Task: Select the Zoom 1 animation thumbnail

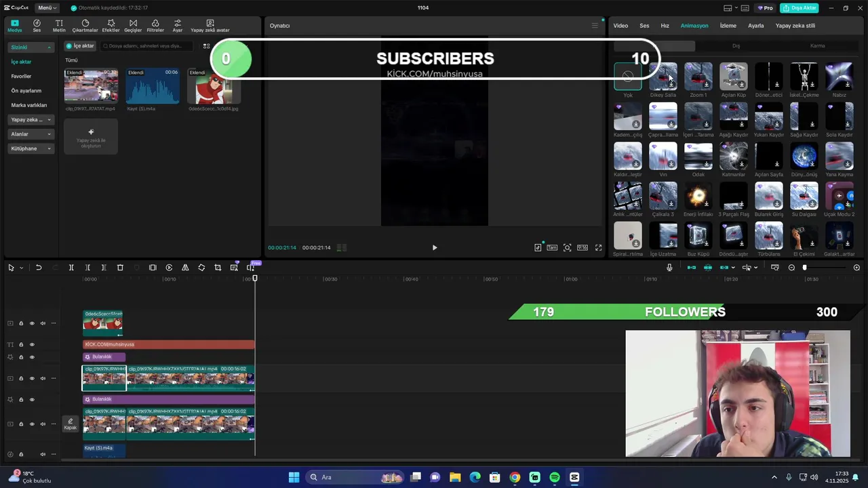Action: pyautogui.click(x=698, y=77)
